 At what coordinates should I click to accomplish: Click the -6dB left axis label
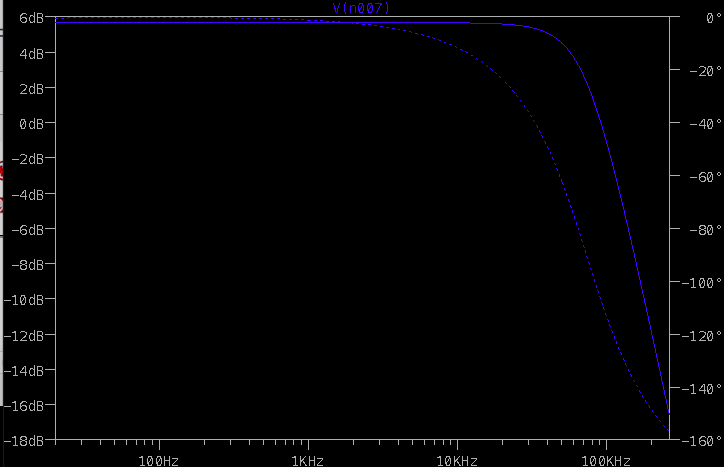(28, 230)
